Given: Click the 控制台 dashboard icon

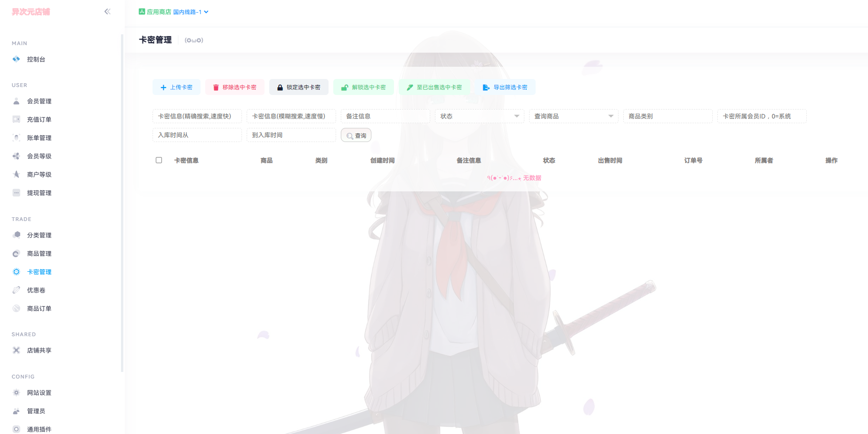Looking at the screenshot, I should (x=16, y=59).
